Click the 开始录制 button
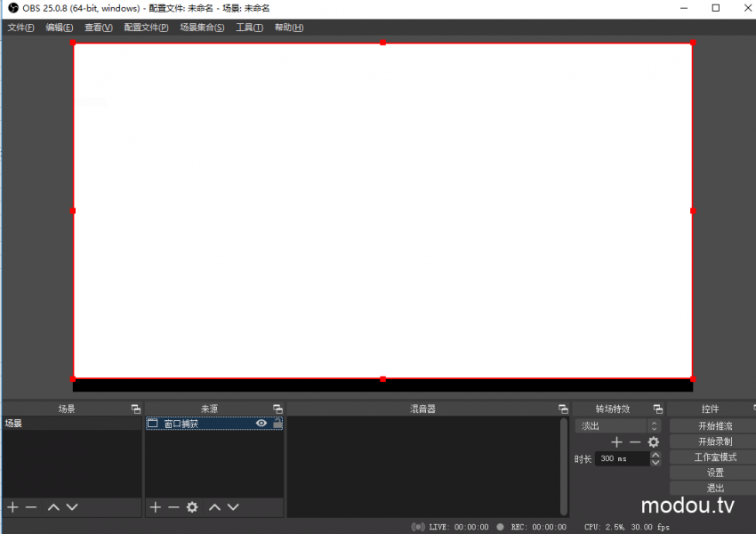 click(x=715, y=441)
